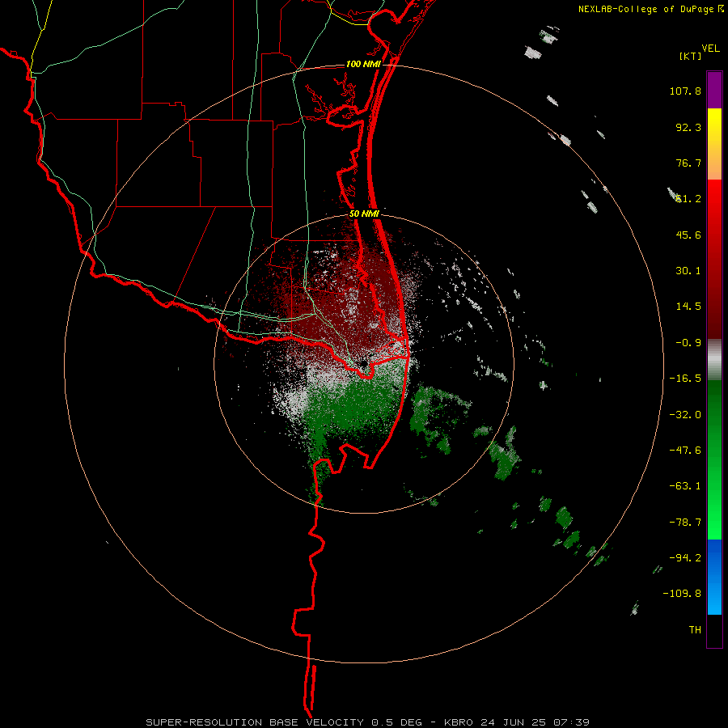Click the -32.0 legend value
The image size is (728, 728).
click(685, 415)
